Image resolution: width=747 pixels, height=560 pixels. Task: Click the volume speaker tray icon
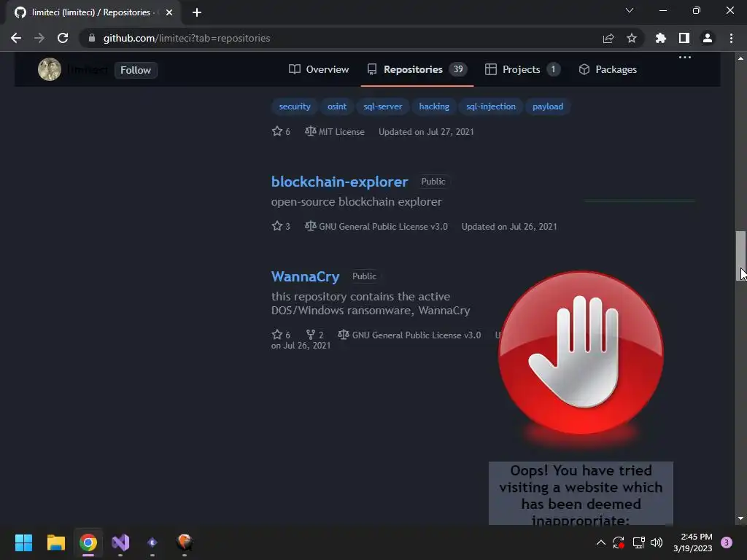[657, 542]
